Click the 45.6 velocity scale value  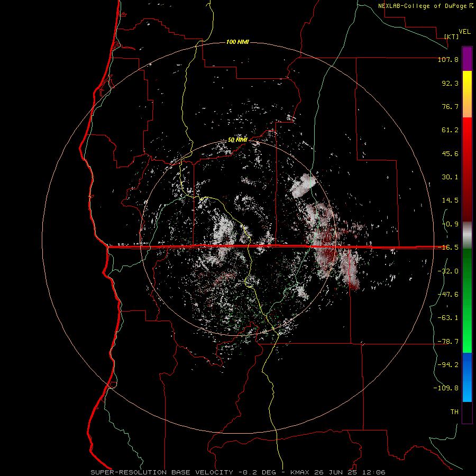[450, 153]
